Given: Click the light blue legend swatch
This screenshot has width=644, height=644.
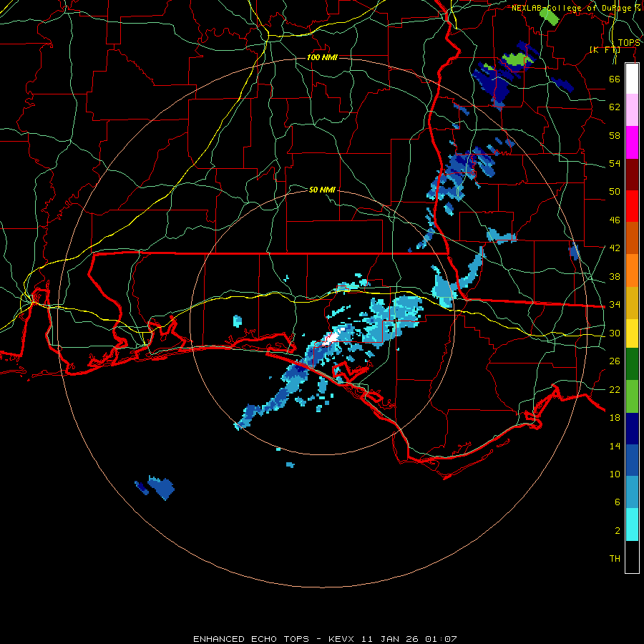Looking at the screenshot, I should coord(632,492).
